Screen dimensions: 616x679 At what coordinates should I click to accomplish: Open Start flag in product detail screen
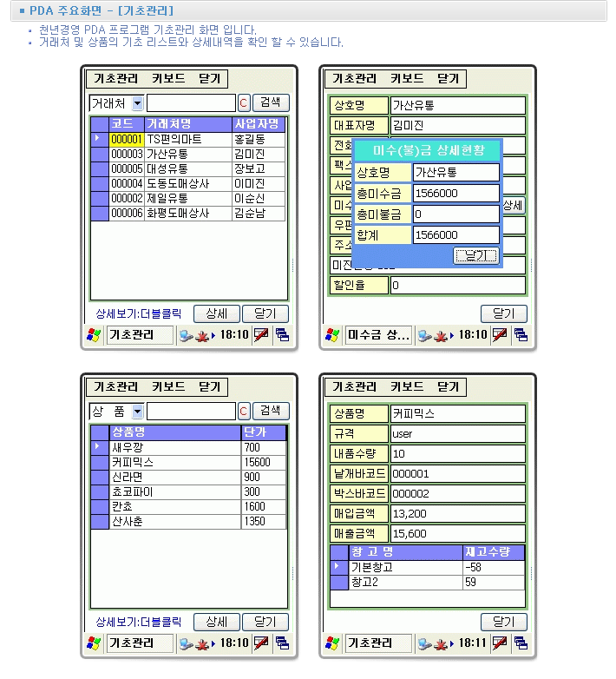(x=332, y=643)
